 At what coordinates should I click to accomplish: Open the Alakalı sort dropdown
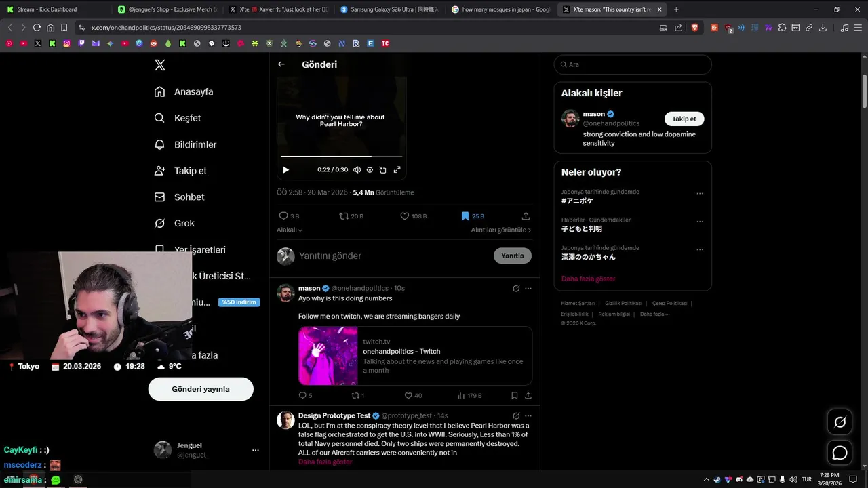tap(290, 230)
